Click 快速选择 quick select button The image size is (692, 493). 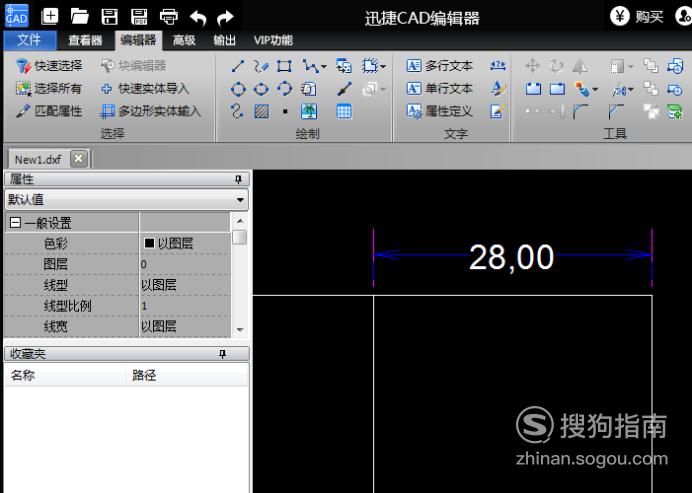pyautogui.click(x=49, y=66)
